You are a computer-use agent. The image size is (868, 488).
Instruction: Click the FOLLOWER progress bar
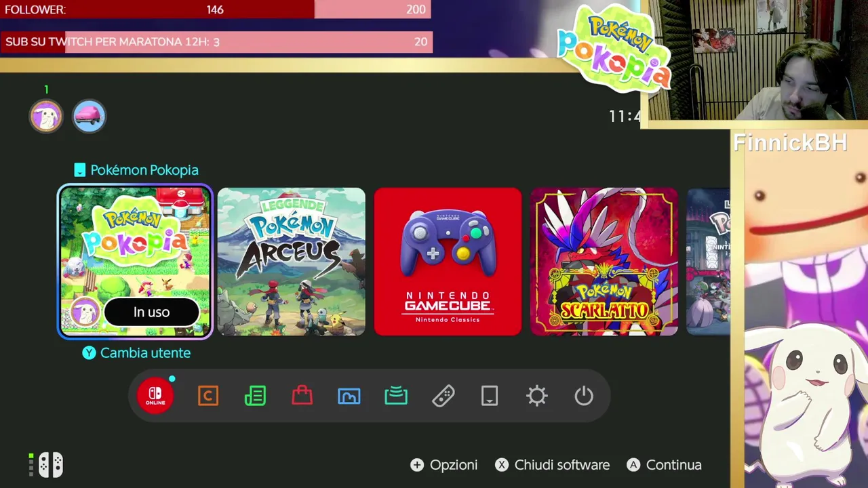[x=216, y=9]
